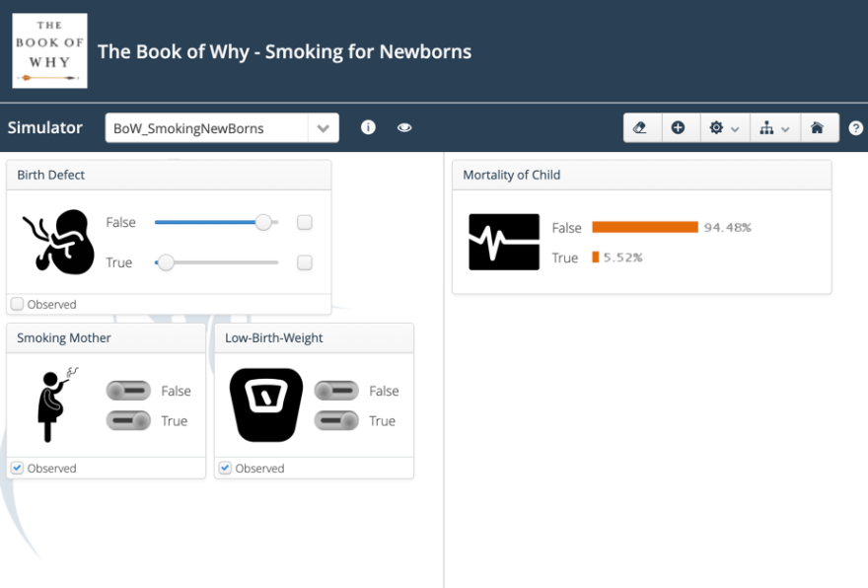Set Low-Birth-Weight to True
868x588 pixels.
[336, 420]
